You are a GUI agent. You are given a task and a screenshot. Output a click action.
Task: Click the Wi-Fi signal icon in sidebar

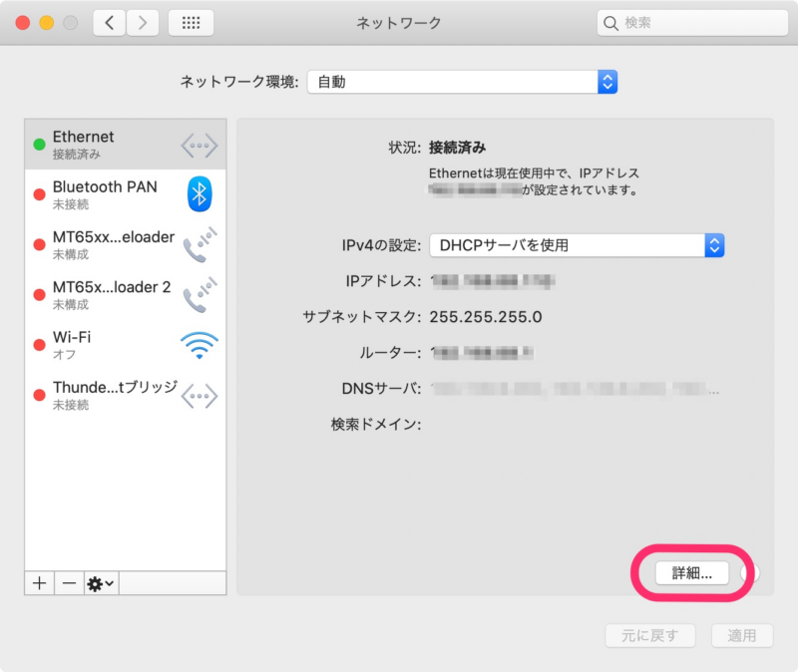coord(199,345)
